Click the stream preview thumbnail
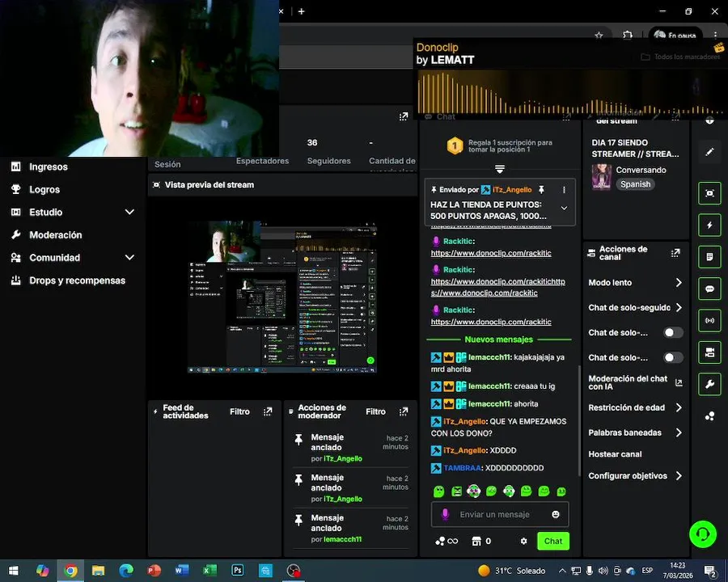This screenshot has width=728, height=582. point(282,297)
